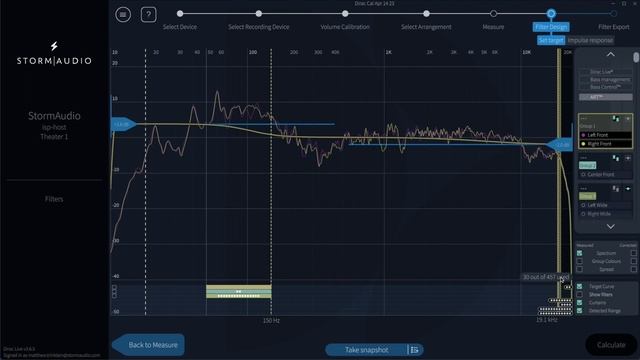Image resolution: width=640 pixels, height=360 pixels.
Task: Click the Select Arrangement step dot
Action: pos(426,14)
